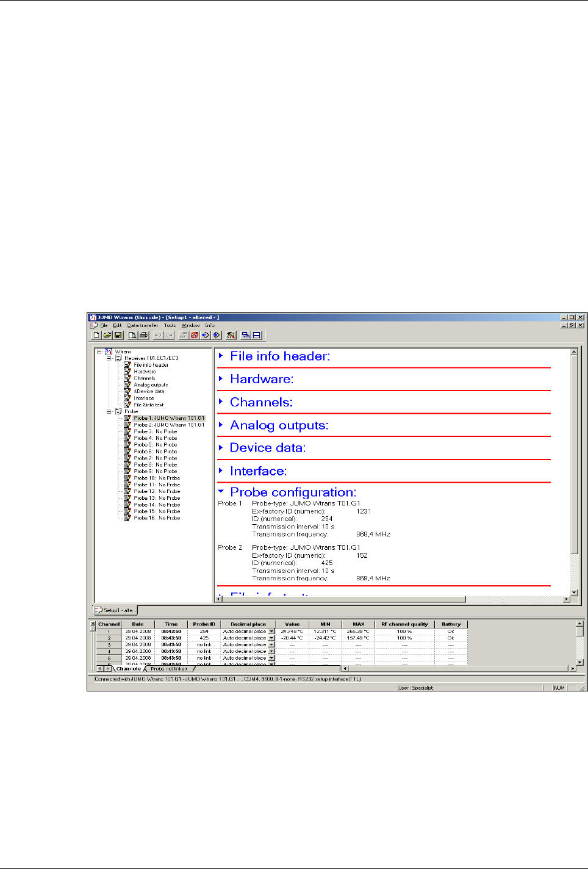
Task: Click the Probe ID column header
Action: point(204,624)
